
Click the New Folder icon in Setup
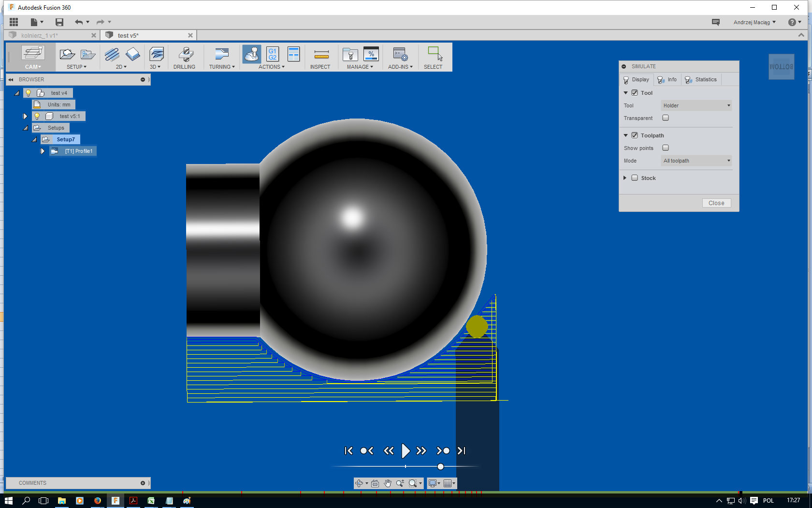point(88,54)
